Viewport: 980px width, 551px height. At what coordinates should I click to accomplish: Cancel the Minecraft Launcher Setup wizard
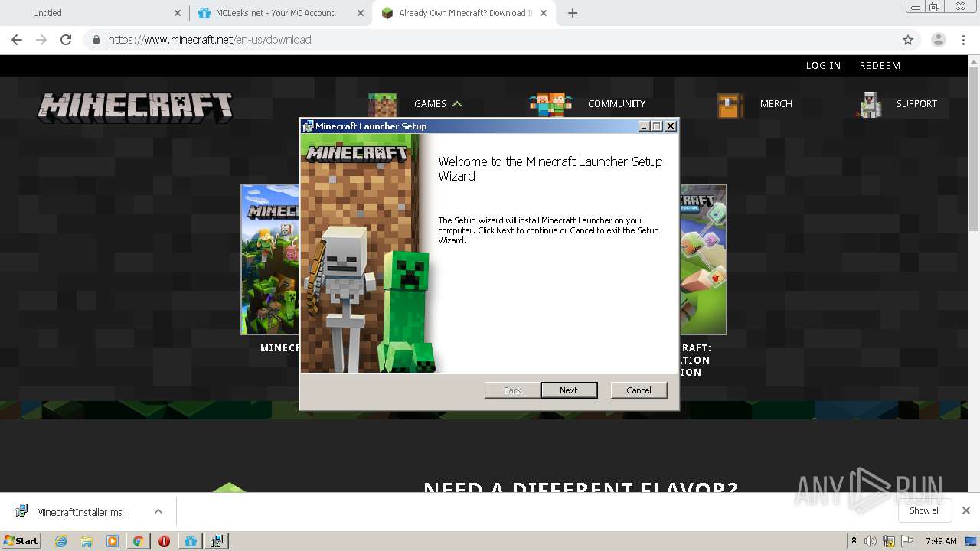639,390
